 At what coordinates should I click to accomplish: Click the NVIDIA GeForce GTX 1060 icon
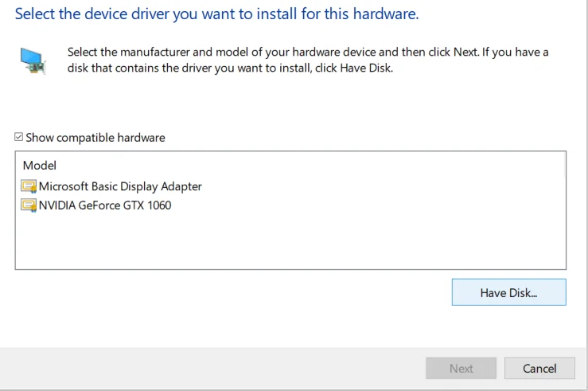(29, 205)
